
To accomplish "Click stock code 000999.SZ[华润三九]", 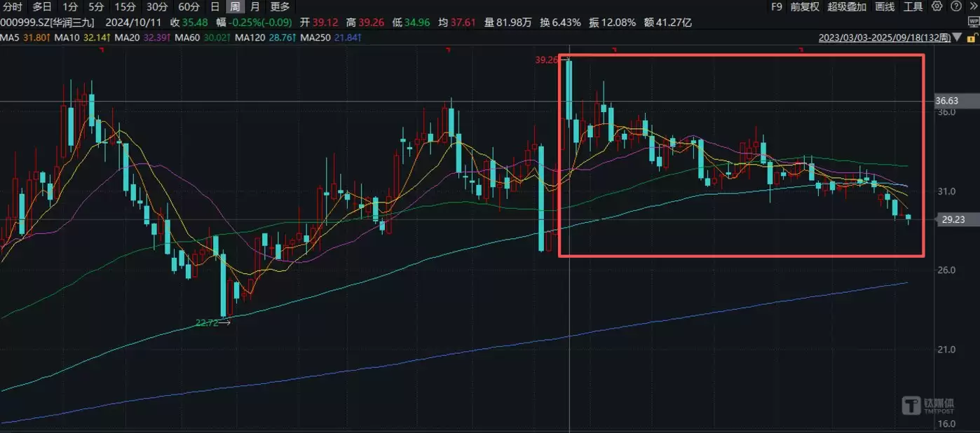I will click(47, 22).
